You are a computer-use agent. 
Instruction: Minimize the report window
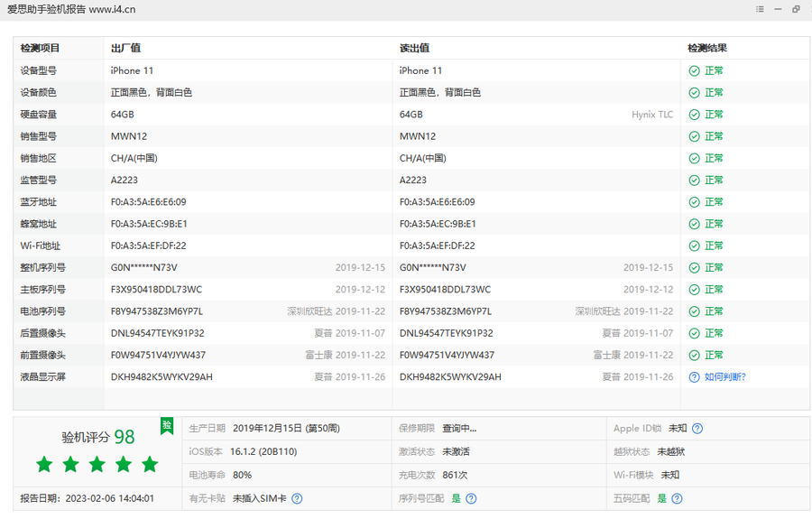[x=778, y=9]
